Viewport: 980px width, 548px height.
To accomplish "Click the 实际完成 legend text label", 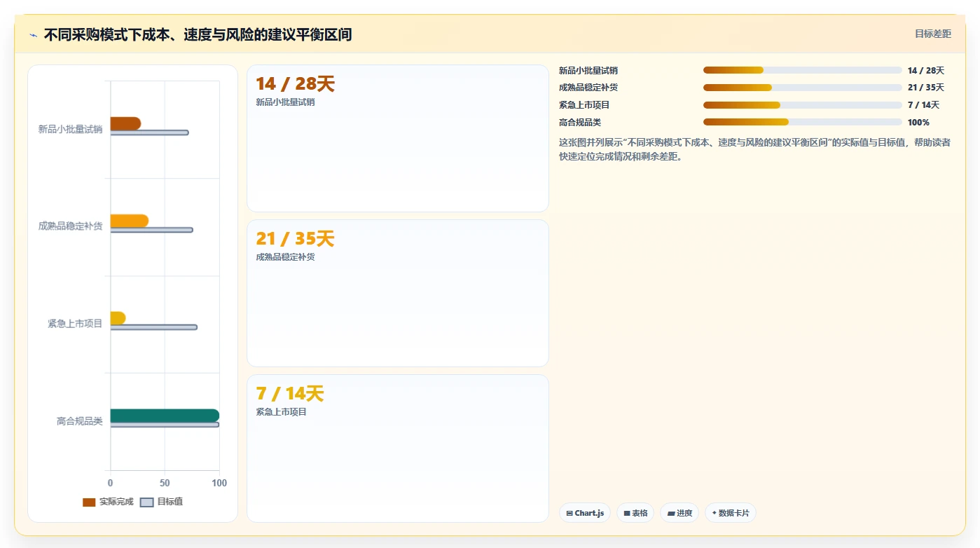I will click(x=116, y=502).
